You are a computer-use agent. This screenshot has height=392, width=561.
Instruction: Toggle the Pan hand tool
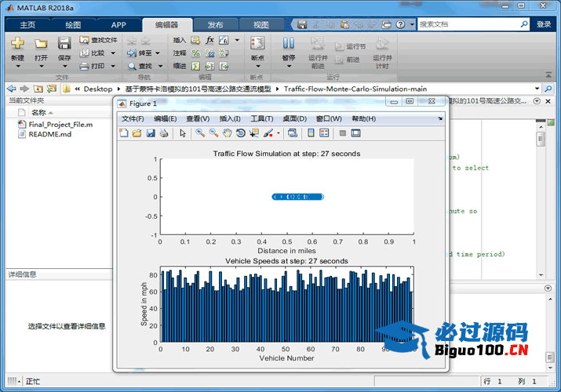pos(227,133)
